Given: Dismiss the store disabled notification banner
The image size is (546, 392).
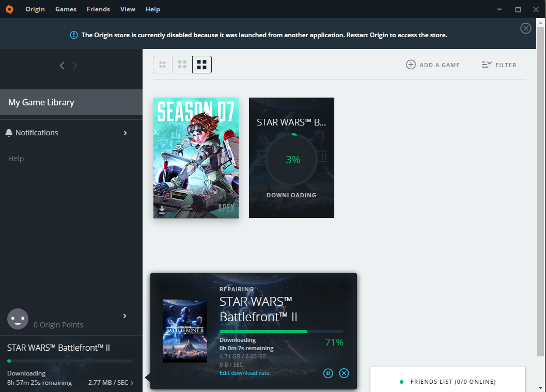Looking at the screenshot, I should tap(525, 28).
